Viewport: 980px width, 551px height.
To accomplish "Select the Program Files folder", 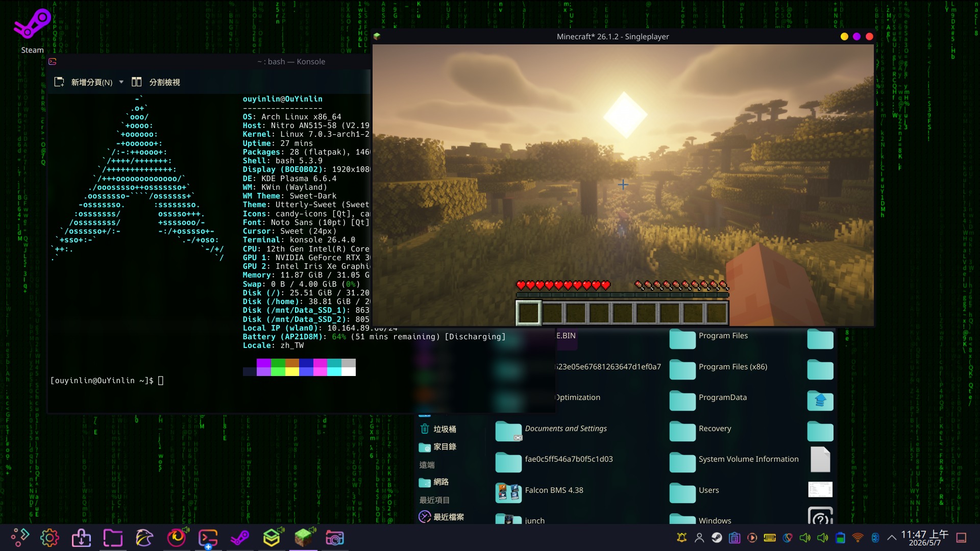I will pyautogui.click(x=709, y=338).
